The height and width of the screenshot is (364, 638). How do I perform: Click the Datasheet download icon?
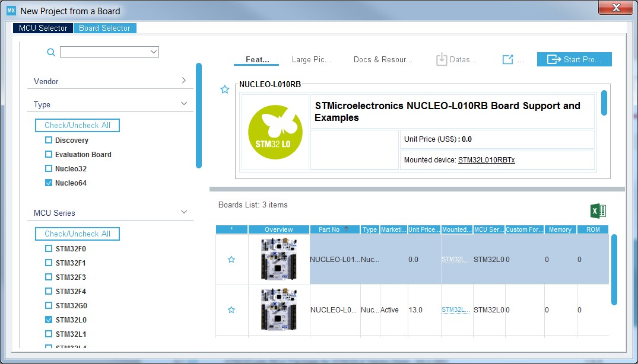tap(442, 60)
